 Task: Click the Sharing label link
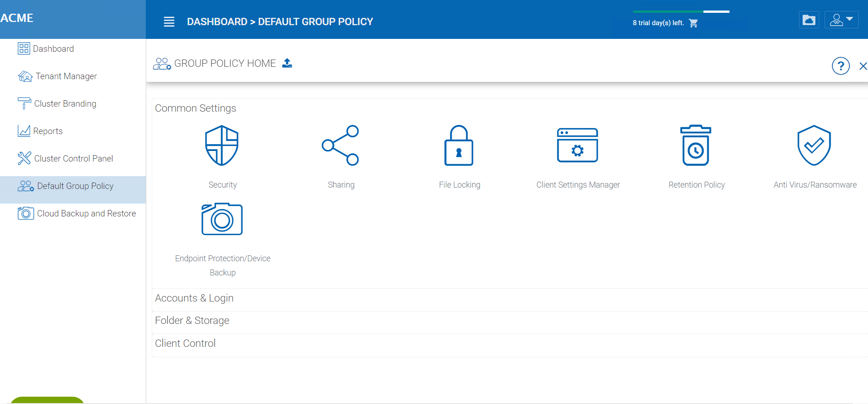pyautogui.click(x=341, y=185)
